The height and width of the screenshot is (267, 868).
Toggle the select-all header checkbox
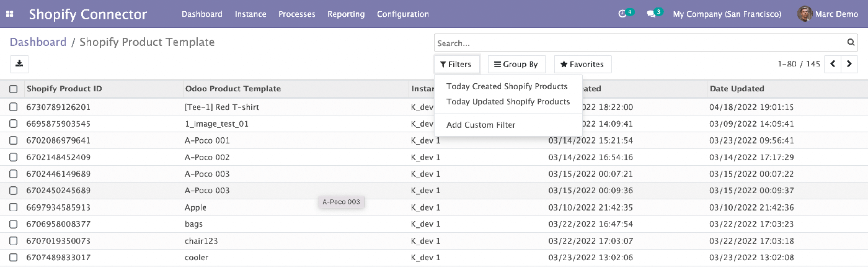pos(14,89)
